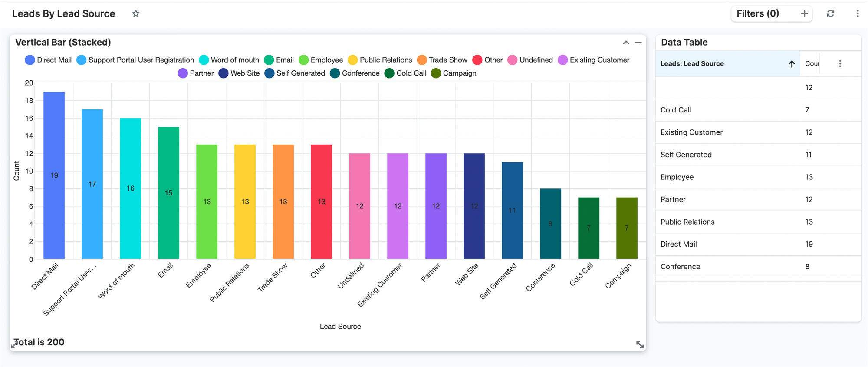Viewport: 868px width, 367px height.
Task: Click the Direct Mail bar showing 19
Action: [x=54, y=175]
